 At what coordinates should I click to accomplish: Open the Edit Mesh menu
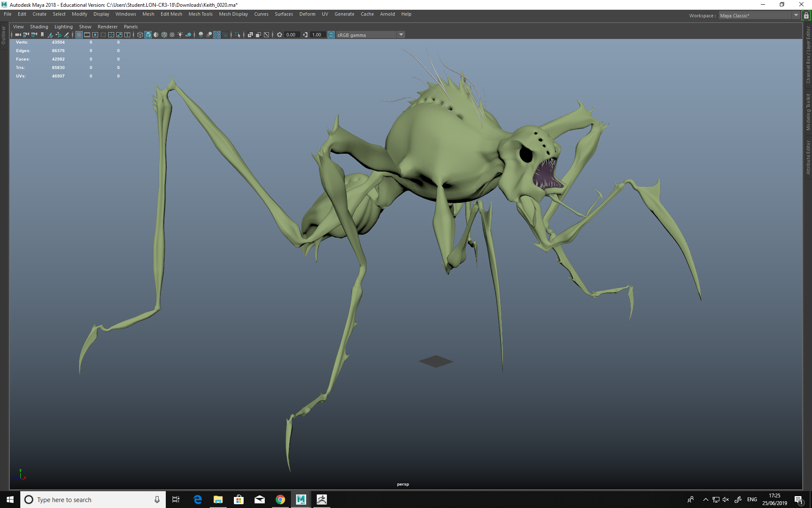(x=171, y=14)
